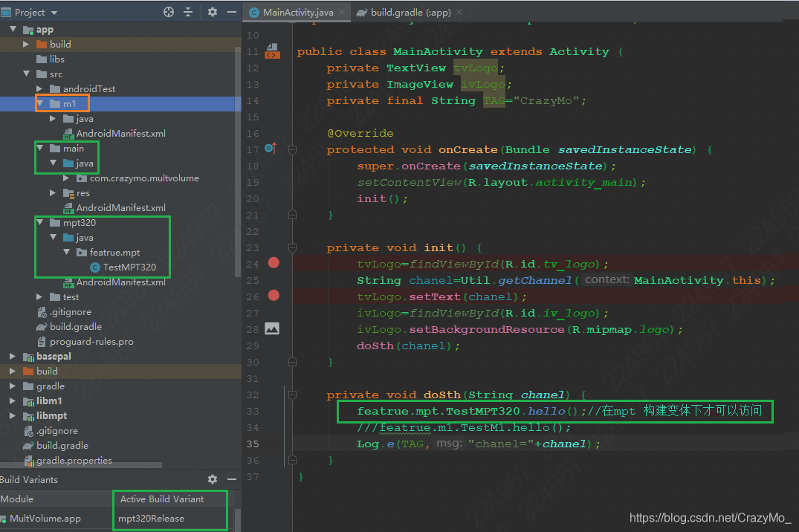
Task: Click the Active Build Variant column header
Action: coord(162,499)
